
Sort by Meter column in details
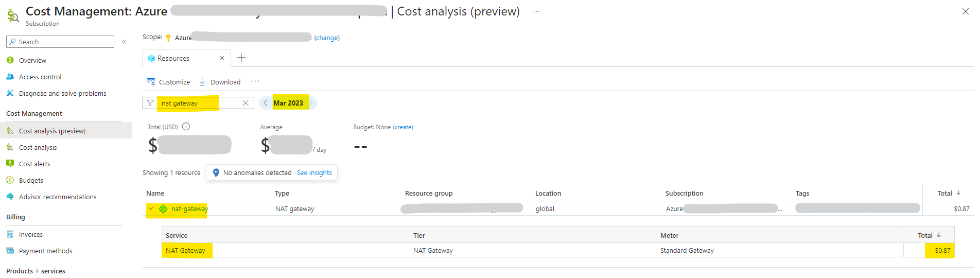[669, 236]
